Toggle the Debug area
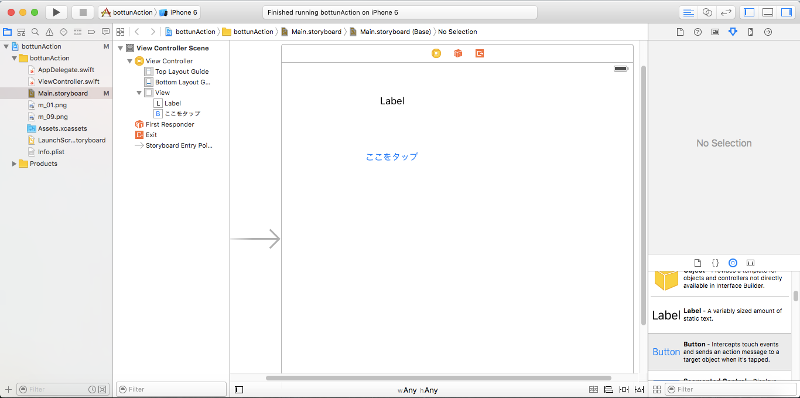800x398 pixels. pyautogui.click(x=767, y=12)
